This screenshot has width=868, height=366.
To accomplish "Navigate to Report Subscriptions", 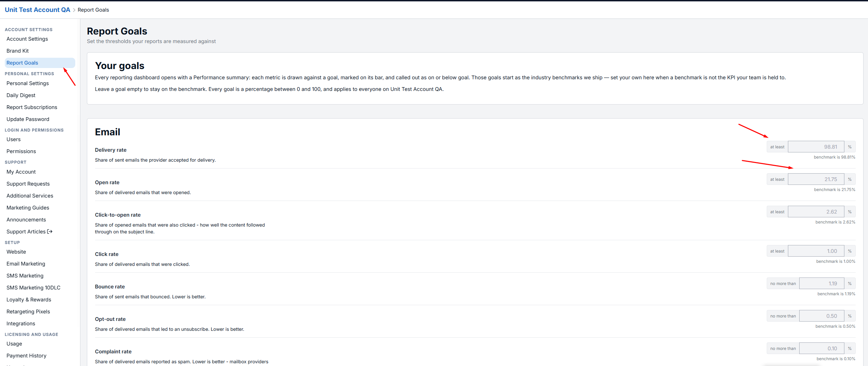I will point(32,107).
